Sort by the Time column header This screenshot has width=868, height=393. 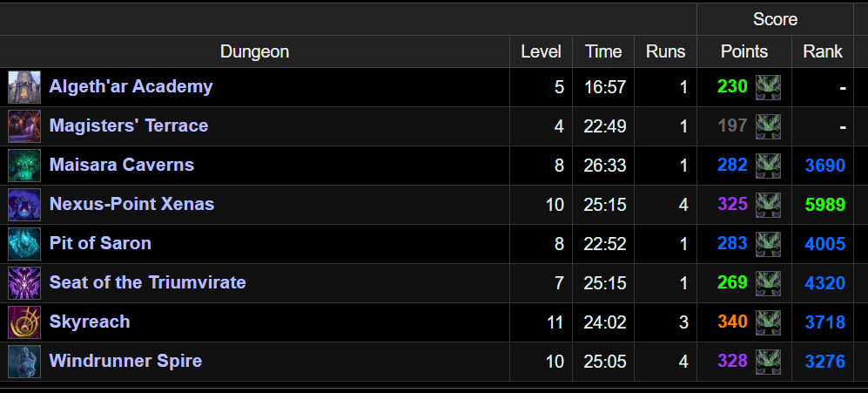pyautogui.click(x=603, y=51)
